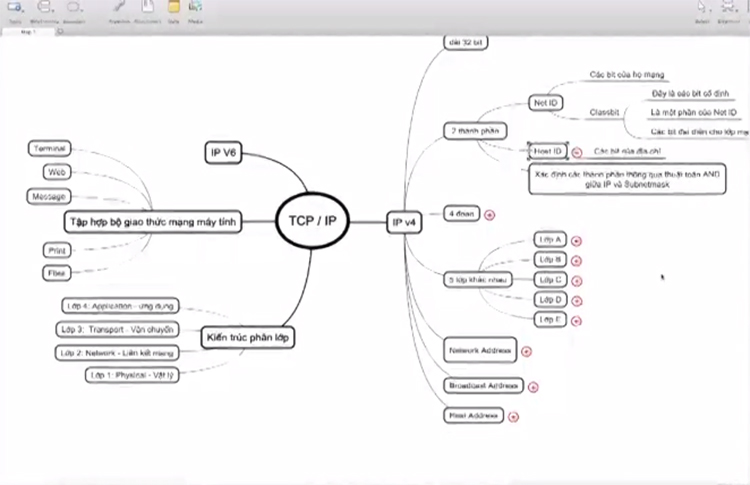Click the Boundary tool icon
750x485 pixels.
coord(74,8)
